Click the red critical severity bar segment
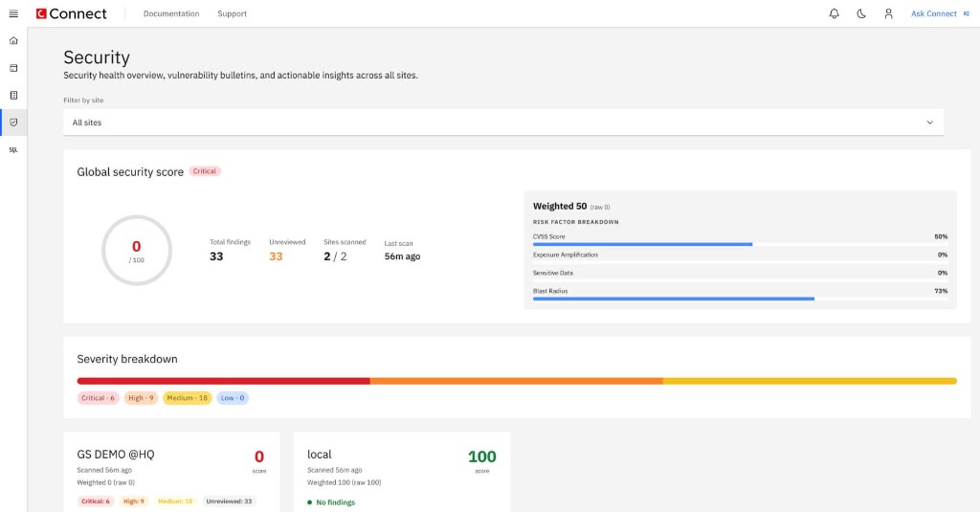The height and width of the screenshot is (512, 980). 223,381
